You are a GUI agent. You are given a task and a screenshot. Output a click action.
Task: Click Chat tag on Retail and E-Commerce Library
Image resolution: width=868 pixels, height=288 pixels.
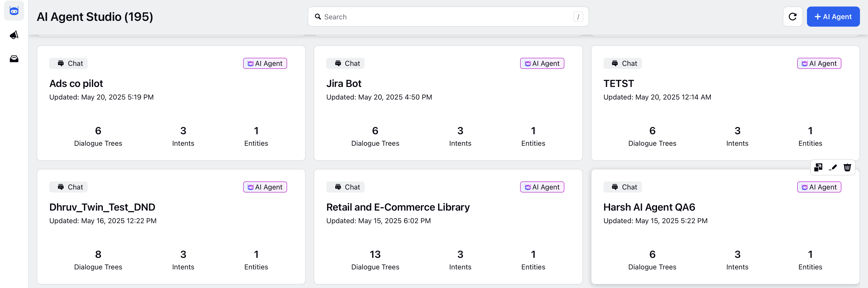345,187
